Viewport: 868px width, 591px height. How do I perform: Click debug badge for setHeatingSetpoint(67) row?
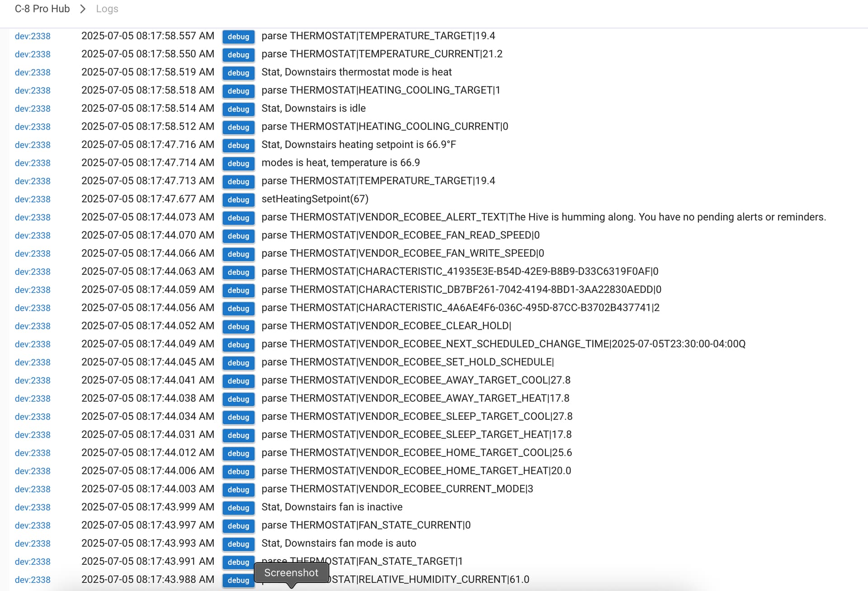click(238, 200)
